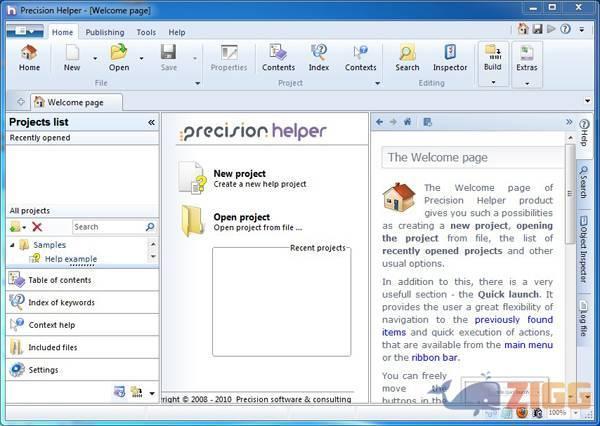Open the Object Inspector side tab
This screenshot has height=426, width=600.
point(584,249)
